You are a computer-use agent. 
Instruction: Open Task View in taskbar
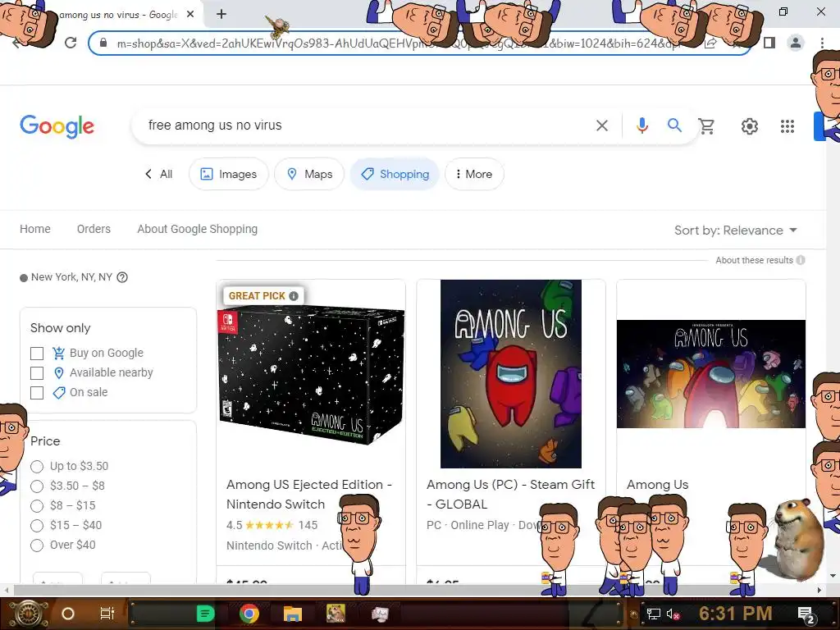107,614
